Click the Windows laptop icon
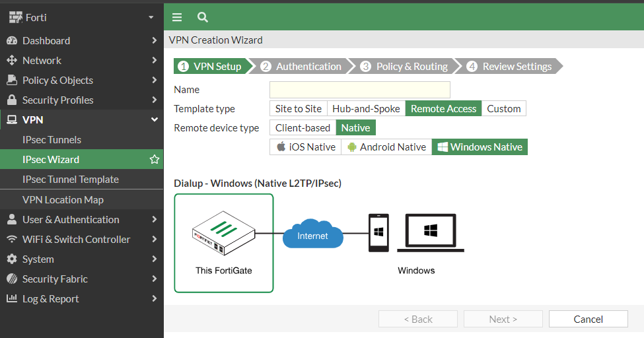 (431, 232)
